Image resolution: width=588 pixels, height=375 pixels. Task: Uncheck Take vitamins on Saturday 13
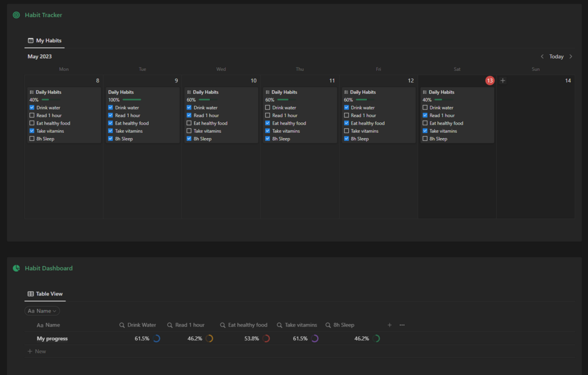coord(425,131)
